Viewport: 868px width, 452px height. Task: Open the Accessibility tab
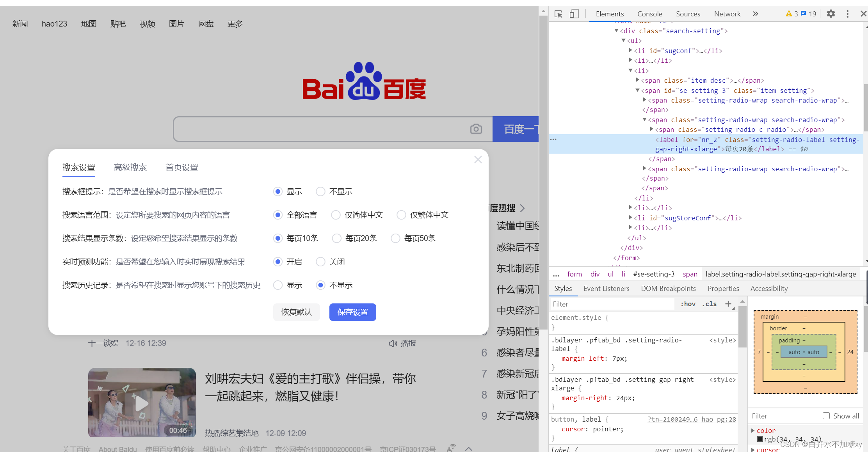click(x=769, y=289)
